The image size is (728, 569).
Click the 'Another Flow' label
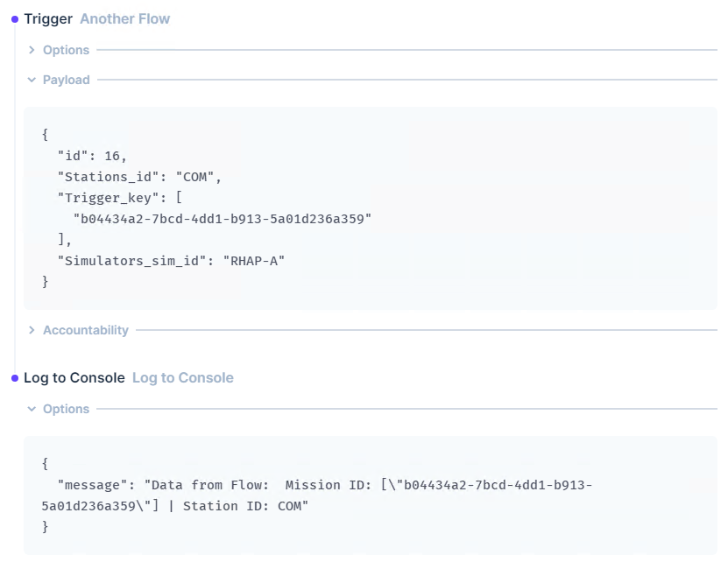click(125, 19)
